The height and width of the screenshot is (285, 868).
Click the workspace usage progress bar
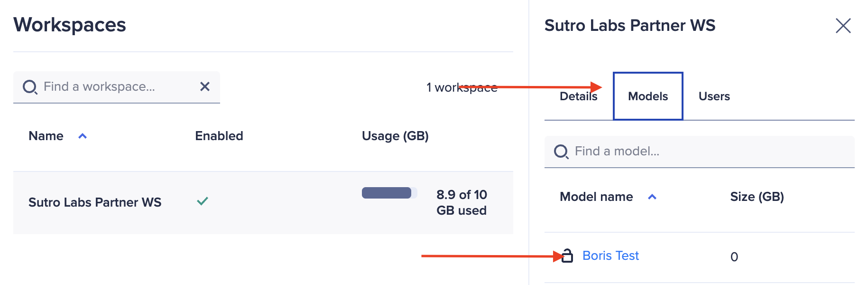[389, 193]
